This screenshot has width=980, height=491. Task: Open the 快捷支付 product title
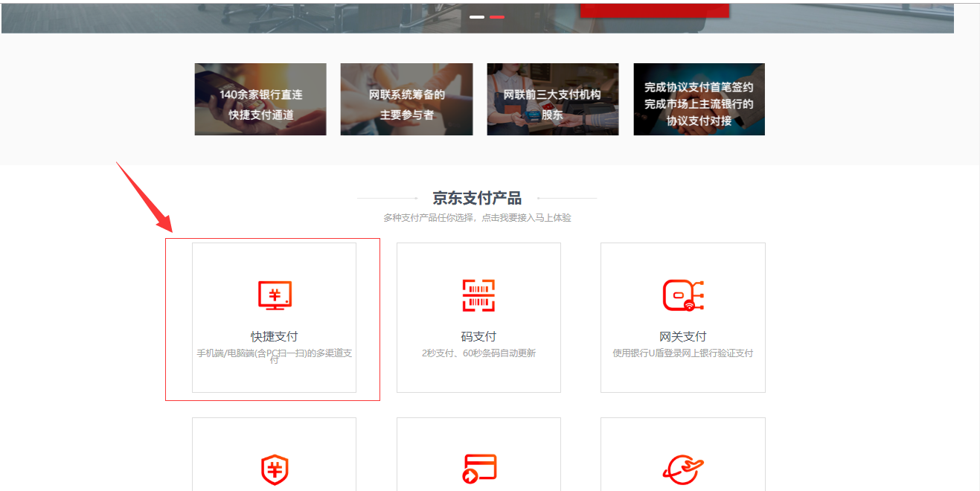click(x=275, y=336)
